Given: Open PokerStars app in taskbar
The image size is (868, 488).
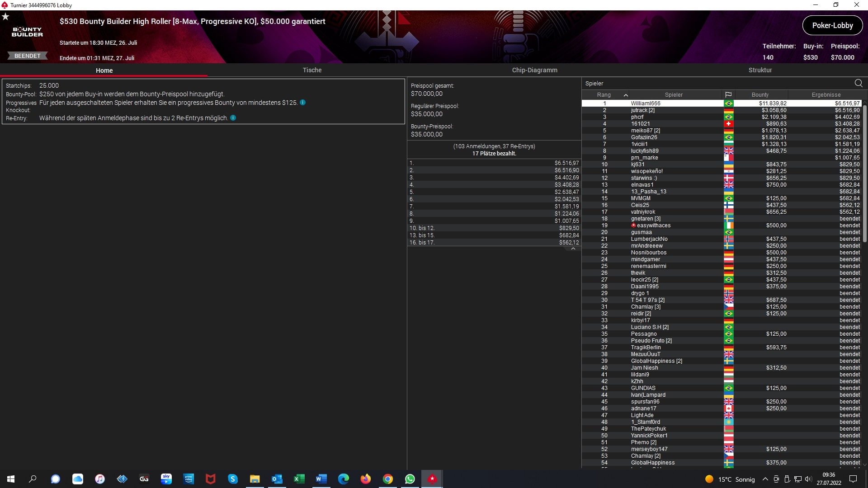Looking at the screenshot, I should [432, 479].
